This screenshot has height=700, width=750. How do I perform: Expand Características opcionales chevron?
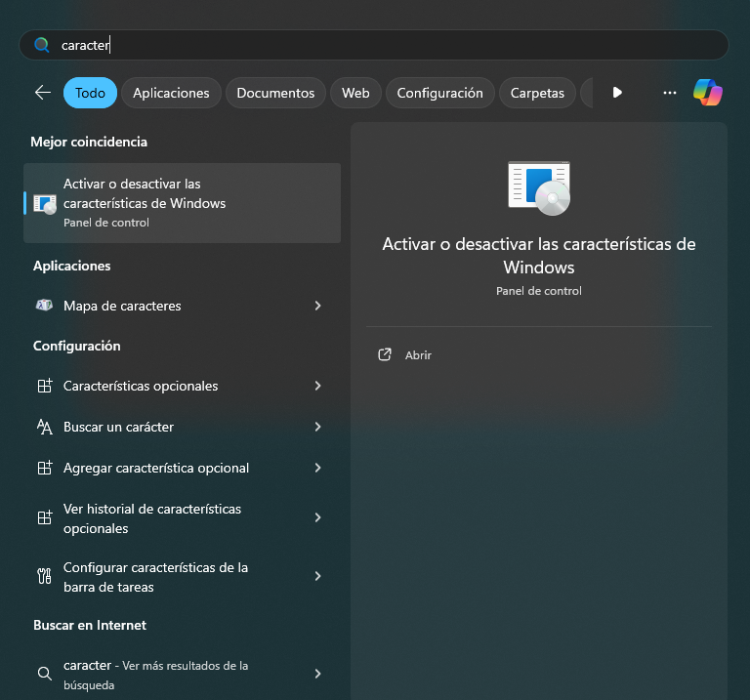pos(317,386)
